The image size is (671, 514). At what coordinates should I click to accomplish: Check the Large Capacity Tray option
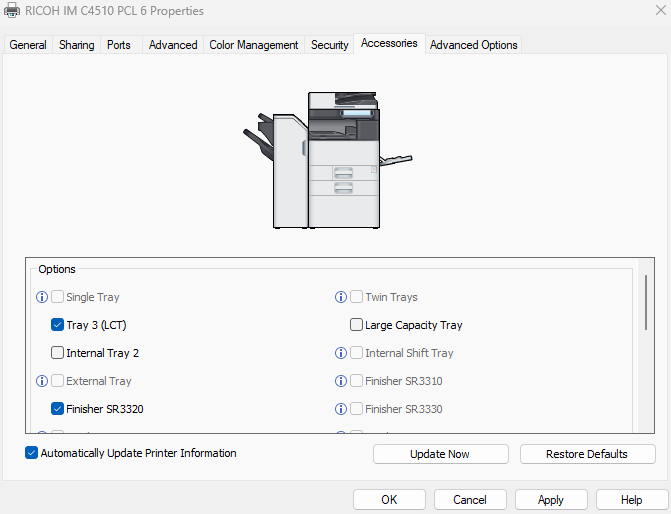click(356, 325)
